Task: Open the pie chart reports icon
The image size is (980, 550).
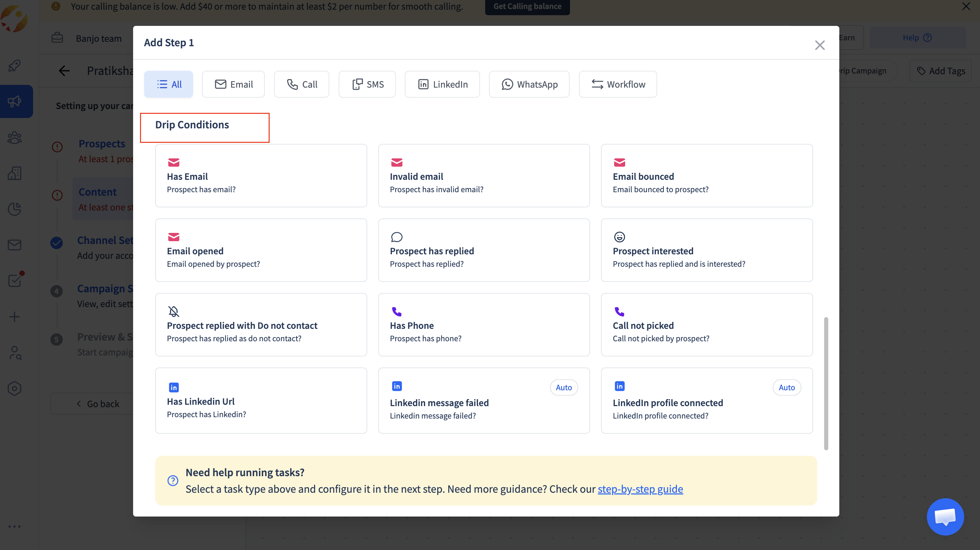Action: point(14,209)
